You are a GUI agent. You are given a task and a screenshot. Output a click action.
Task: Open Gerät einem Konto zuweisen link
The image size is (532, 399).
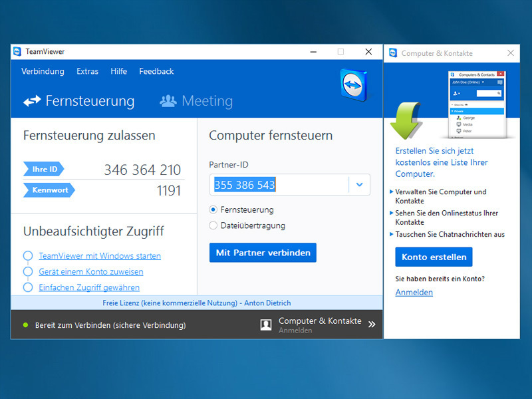91,271
